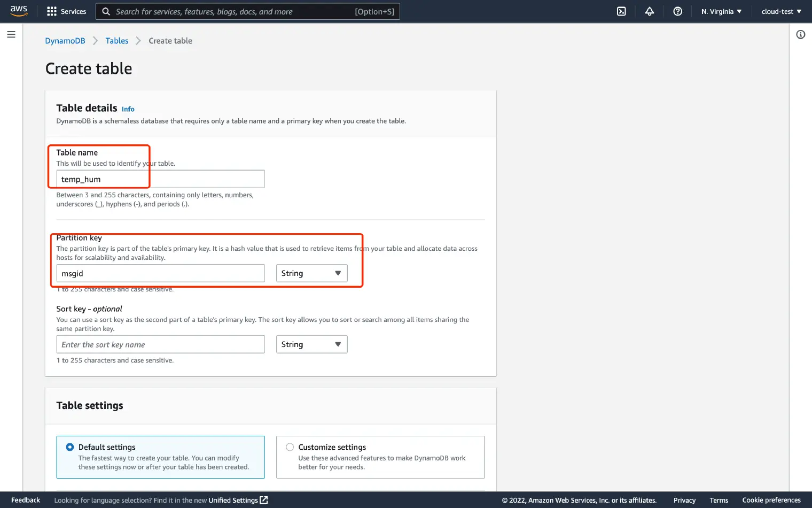This screenshot has width=812, height=508.
Task: Click the Sort key - optional label
Action: 89,309
